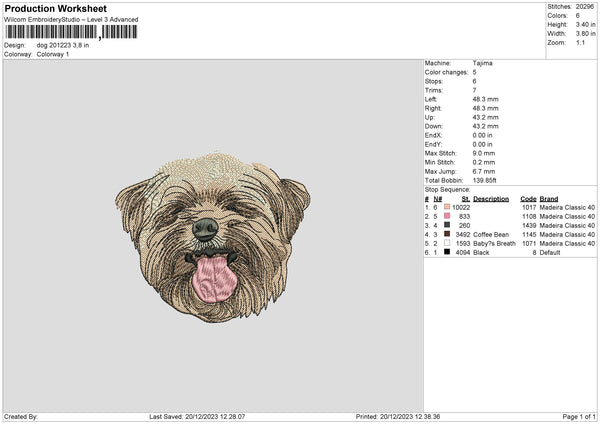Click the barcode under the worksheet title
This screenshot has height=424, width=600.
coord(68,33)
